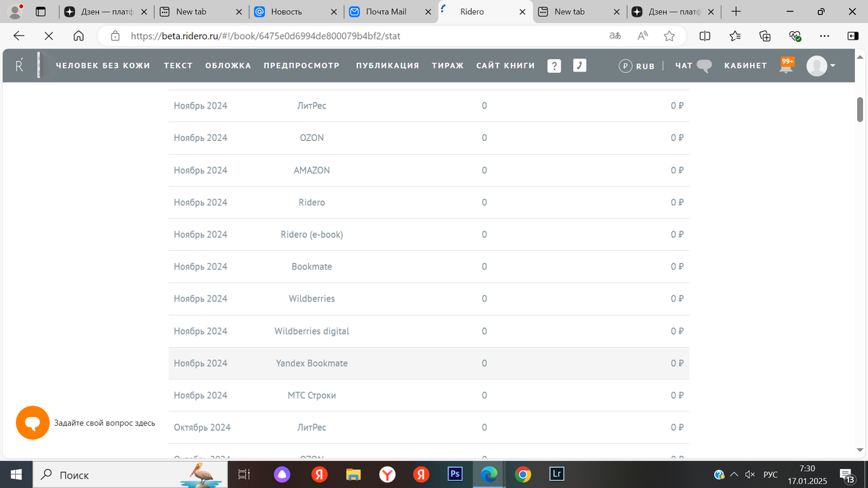Screen dimensions: 868x488
Task: Launch Lightroom from taskbar
Action: pos(556,474)
